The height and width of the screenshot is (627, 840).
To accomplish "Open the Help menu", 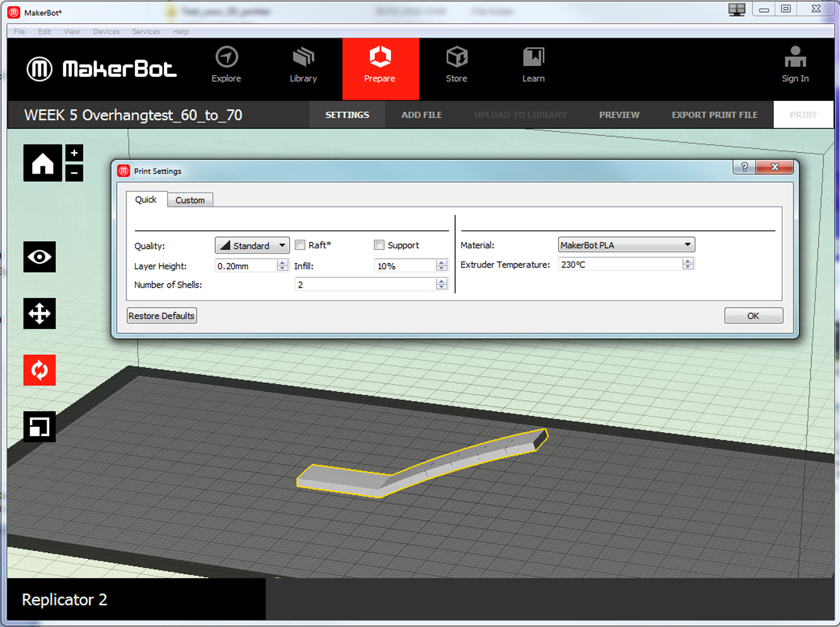I will pos(181,31).
